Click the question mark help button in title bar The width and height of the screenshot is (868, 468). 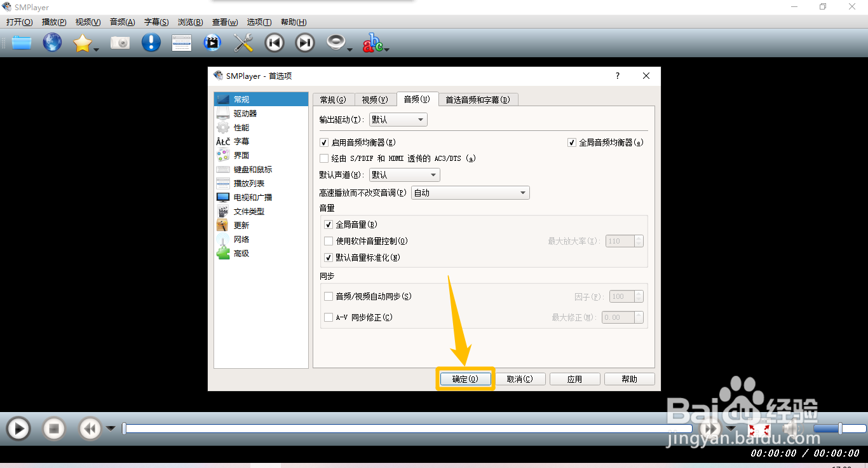618,76
